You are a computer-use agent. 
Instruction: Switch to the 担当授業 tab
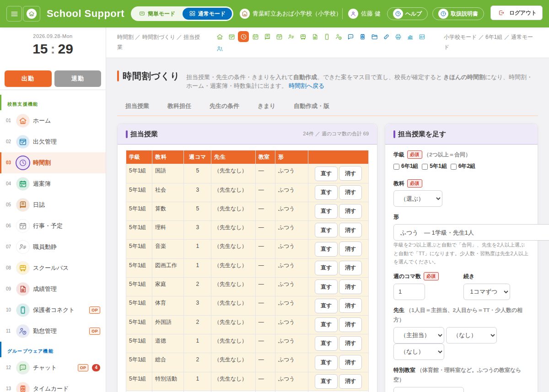pyautogui.click(x=137, y=106)
